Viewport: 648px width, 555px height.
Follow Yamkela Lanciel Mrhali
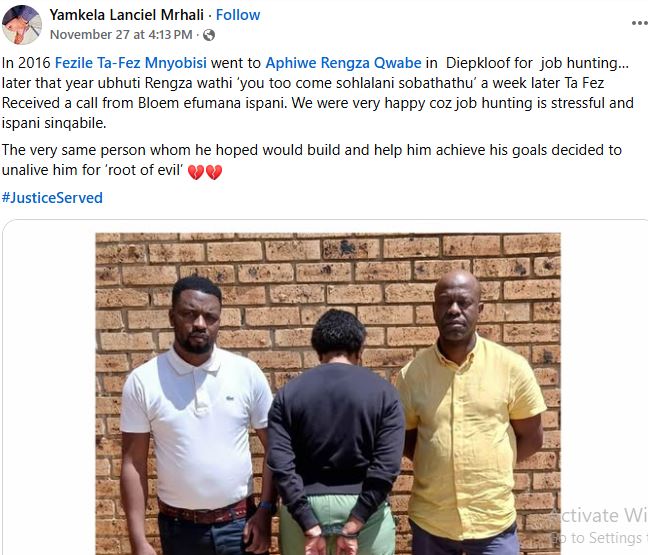tap(238, 15)
